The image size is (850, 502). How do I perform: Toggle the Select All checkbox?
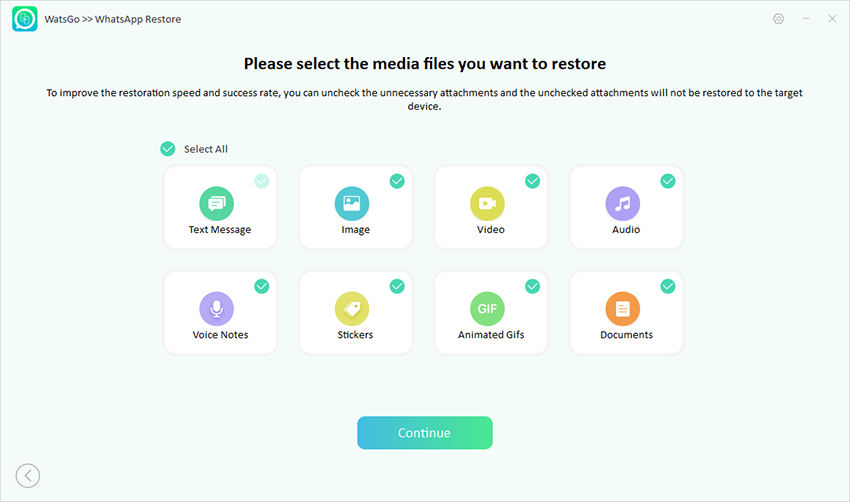(168, 149)
